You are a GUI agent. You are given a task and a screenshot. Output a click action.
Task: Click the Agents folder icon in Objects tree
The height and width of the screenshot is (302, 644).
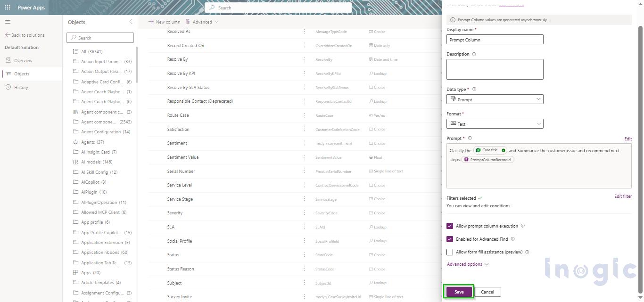pos(75,142)
